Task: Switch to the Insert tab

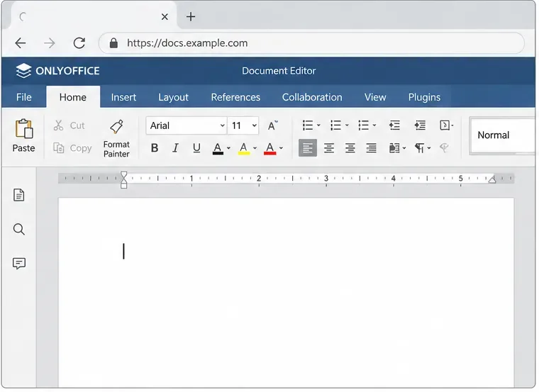Action: 123,97
